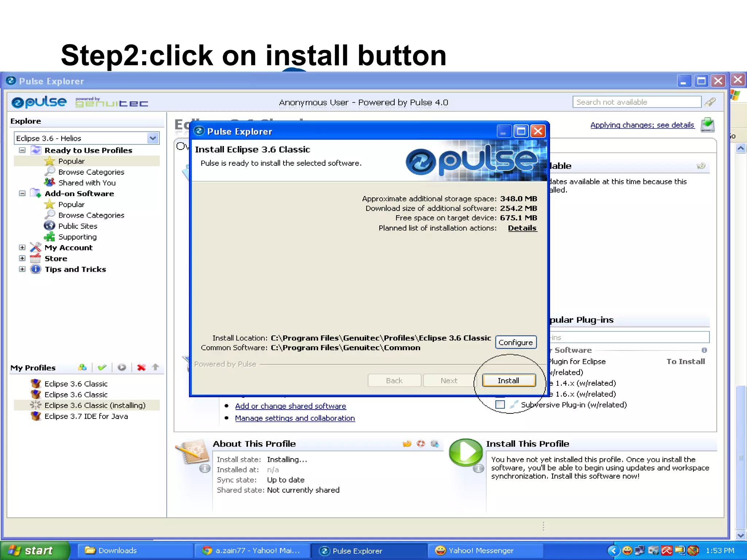
Task: Expand the Tips and Tricks node
Action: 22,269
